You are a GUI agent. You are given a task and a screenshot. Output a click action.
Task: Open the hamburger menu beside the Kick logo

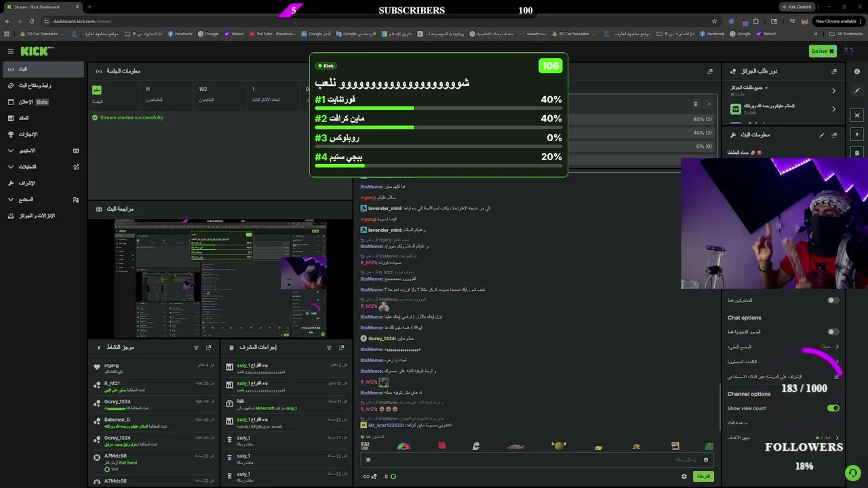(x=10, y=51)
